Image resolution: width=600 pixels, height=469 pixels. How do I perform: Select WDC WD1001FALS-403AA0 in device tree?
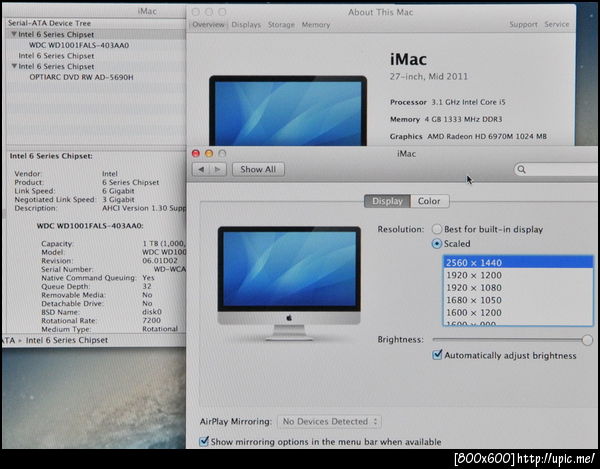click(79, 45)
